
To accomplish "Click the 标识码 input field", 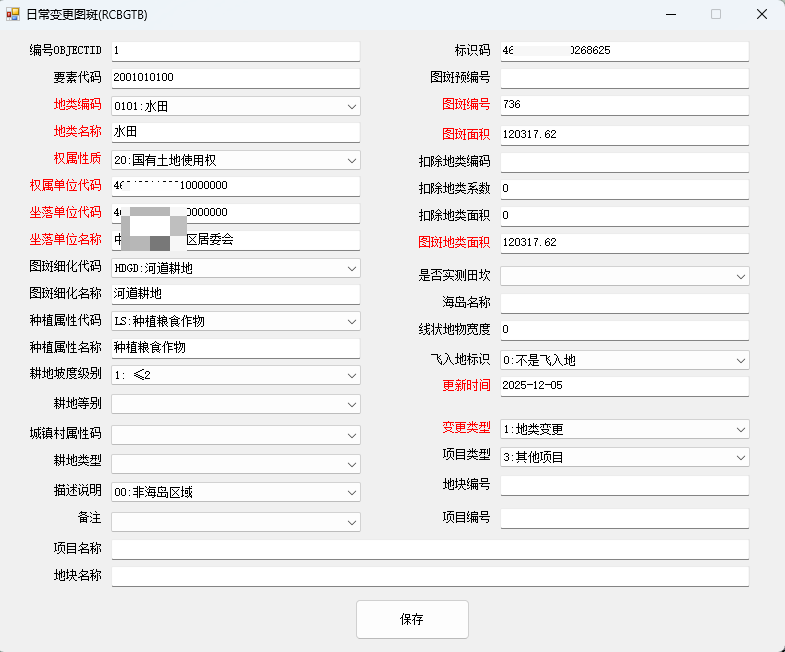I will [x=625, y=51].
